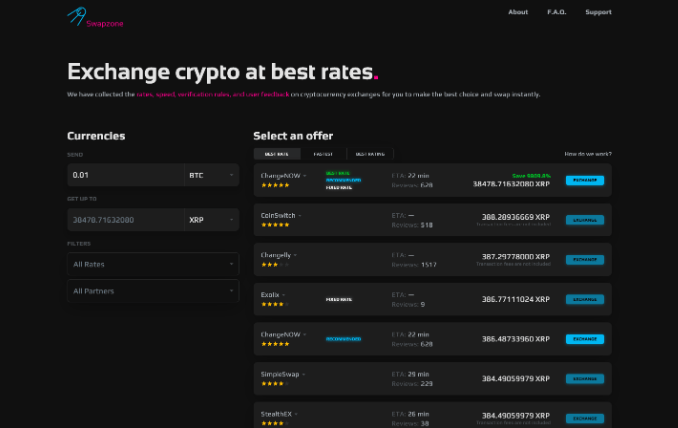Select the Best Rating sorting tab
This screenshot has height=428, width=678.
pyautogui.click(x=370, y=154)
